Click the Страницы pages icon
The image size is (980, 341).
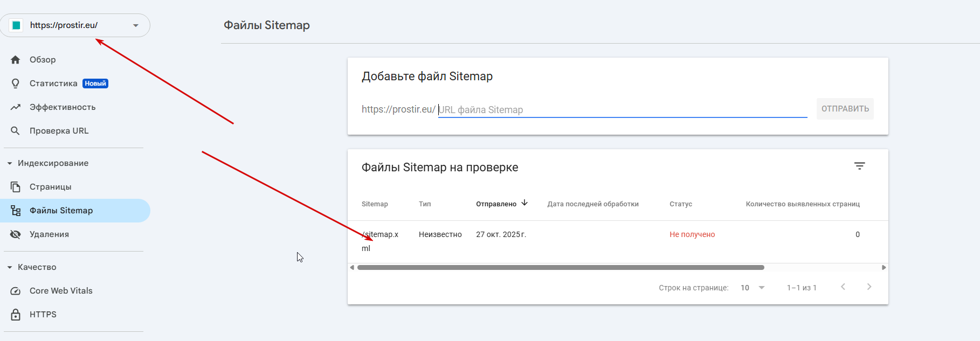(16, 187)
